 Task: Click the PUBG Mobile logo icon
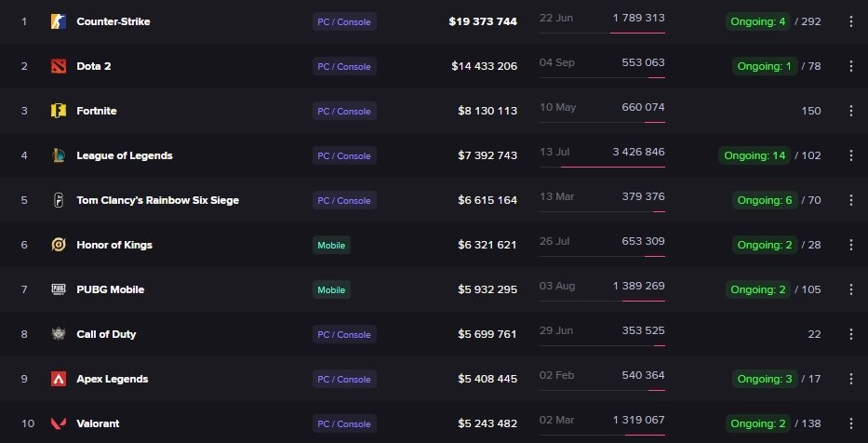[59, 289]
